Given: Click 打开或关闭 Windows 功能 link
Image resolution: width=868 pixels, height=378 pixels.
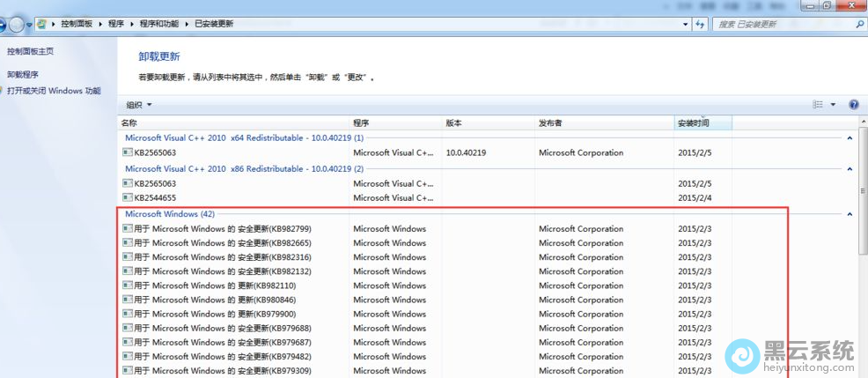Looking at the screenshot, I should [x=54, y=91].
